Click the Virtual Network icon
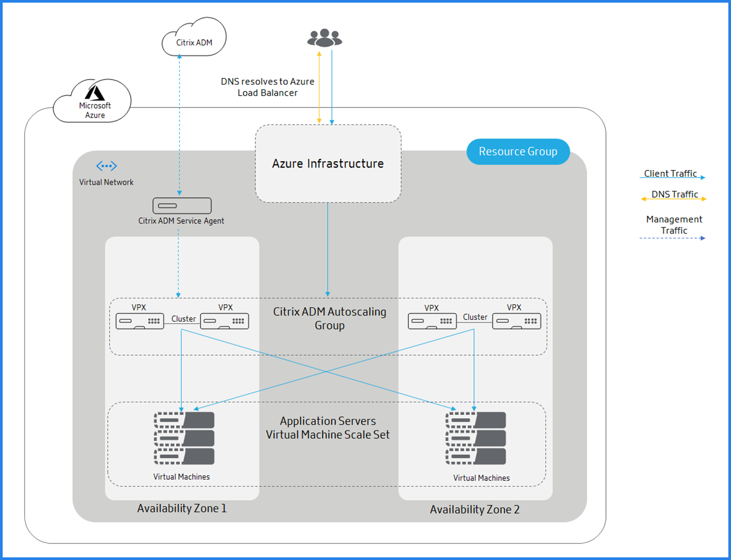 [x=106, y=166]
